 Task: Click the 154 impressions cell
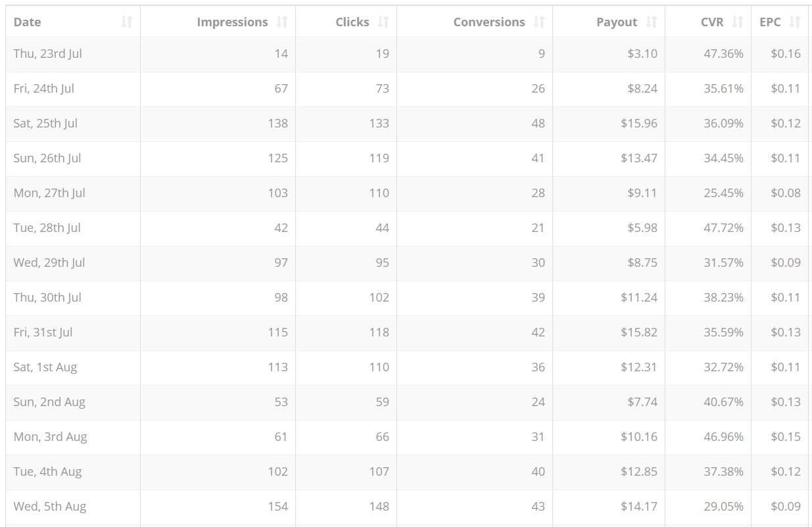(277, 507)
